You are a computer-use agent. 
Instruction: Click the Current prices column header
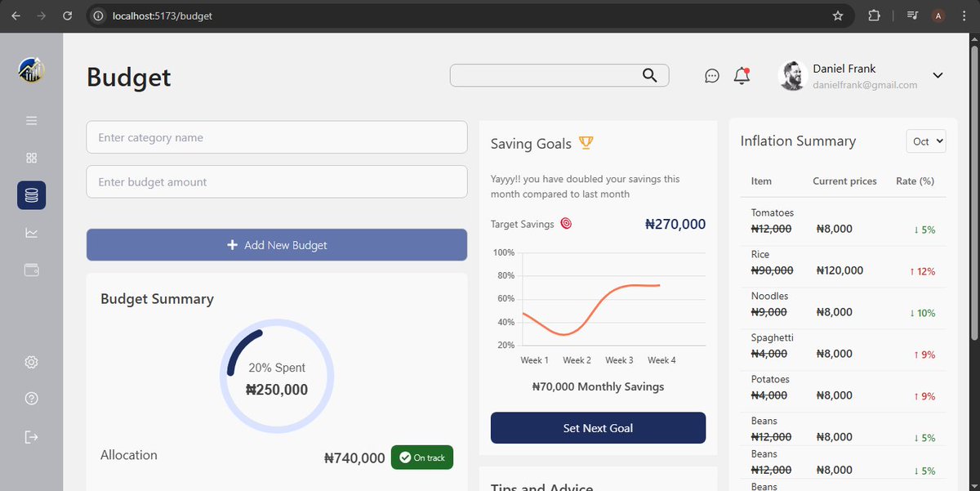click(844, 181)
